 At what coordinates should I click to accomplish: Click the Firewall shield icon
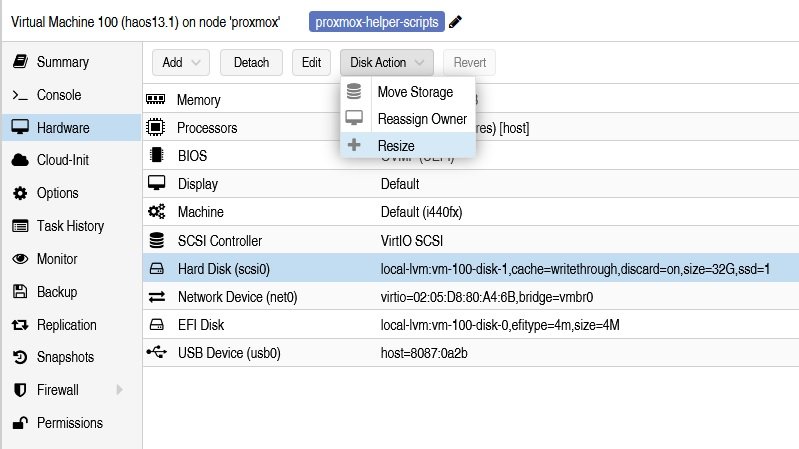coord(19,390)
